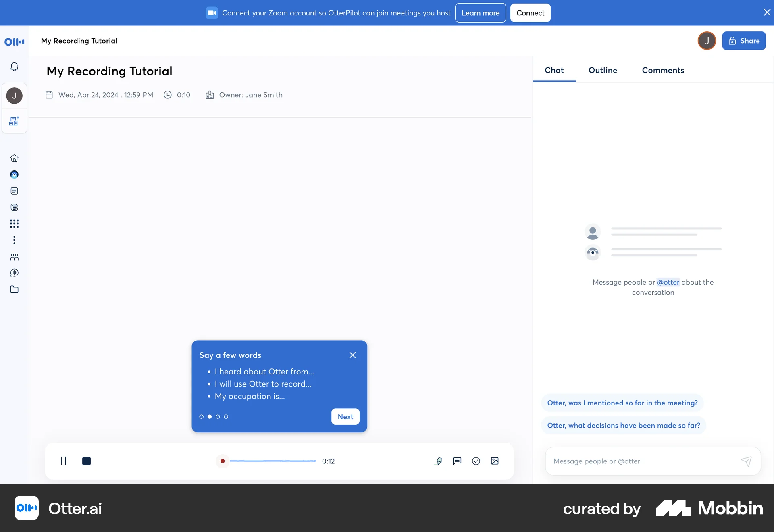Open the folders icon in the sidebar
This screenshot has height=532, width=774.
click(14, 289)
